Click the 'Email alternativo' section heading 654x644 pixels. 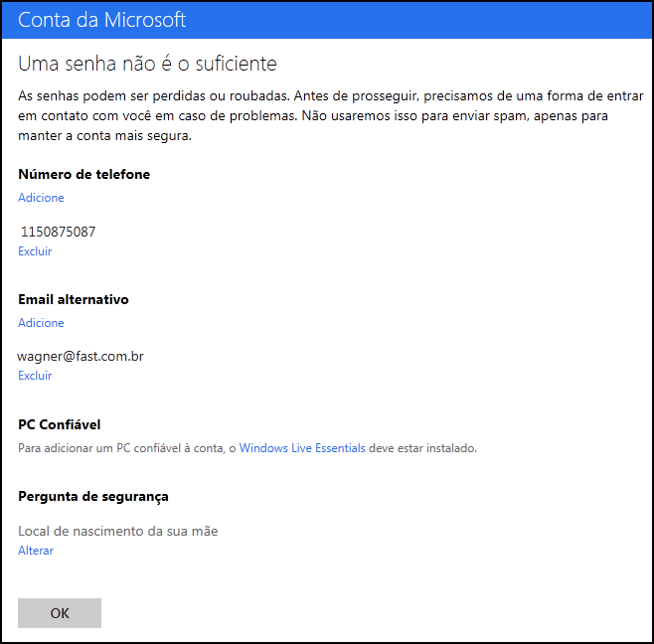[74, 299]
